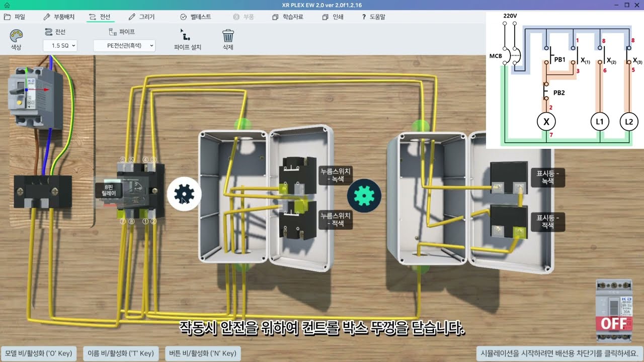Click the 삭제 trash can tool

(x=228, y=40)
